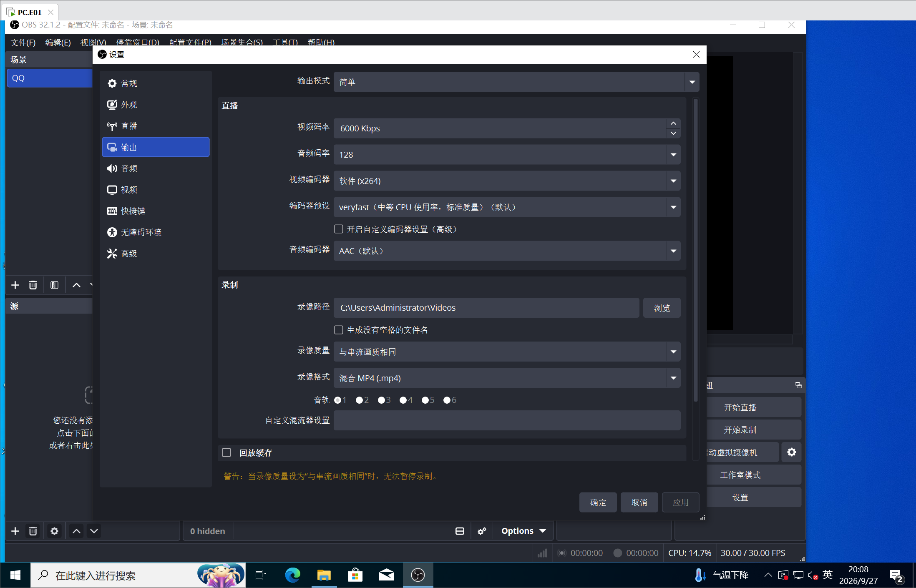Confirm settings with 确定 button
This screenshot has height=588, width=916.
point(598,503)
